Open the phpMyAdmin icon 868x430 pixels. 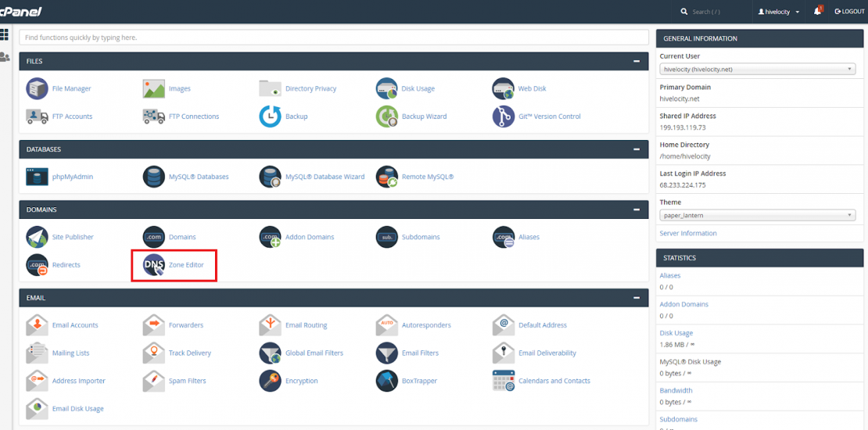point(37,177)
